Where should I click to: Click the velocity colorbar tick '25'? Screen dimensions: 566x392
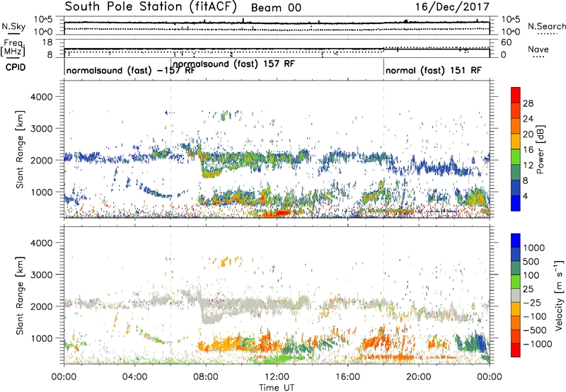click(528, 289)
